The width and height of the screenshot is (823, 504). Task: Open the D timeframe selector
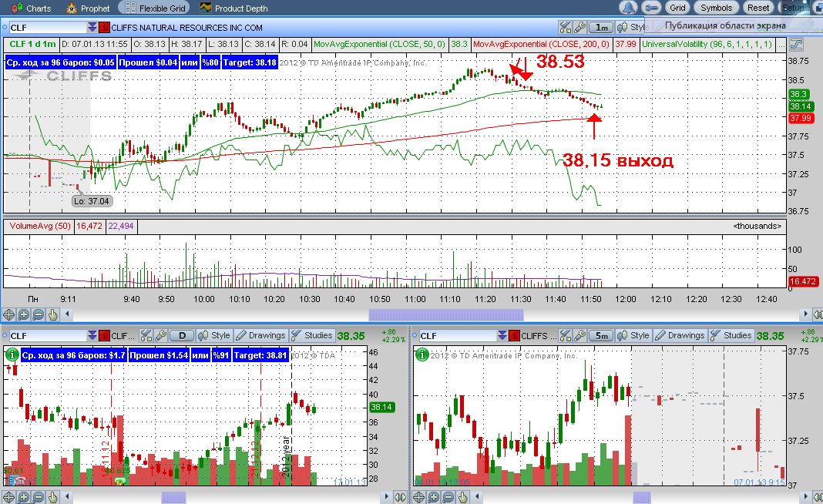[x=182, y=335]
